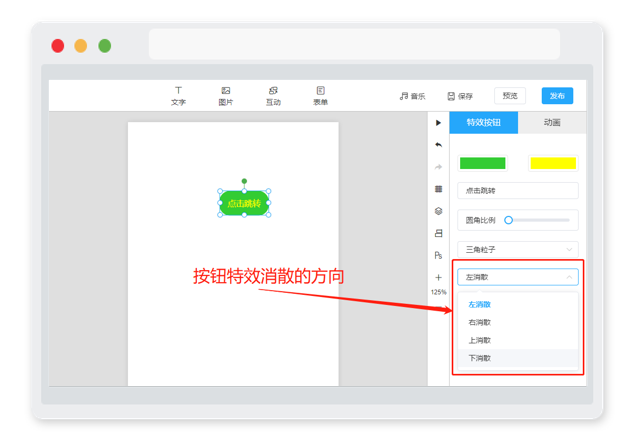The height and width of the screenshot is (440, 640).
Task: Open the 三角粒子 particle dropdown
Action: click(x=518, y=249)
